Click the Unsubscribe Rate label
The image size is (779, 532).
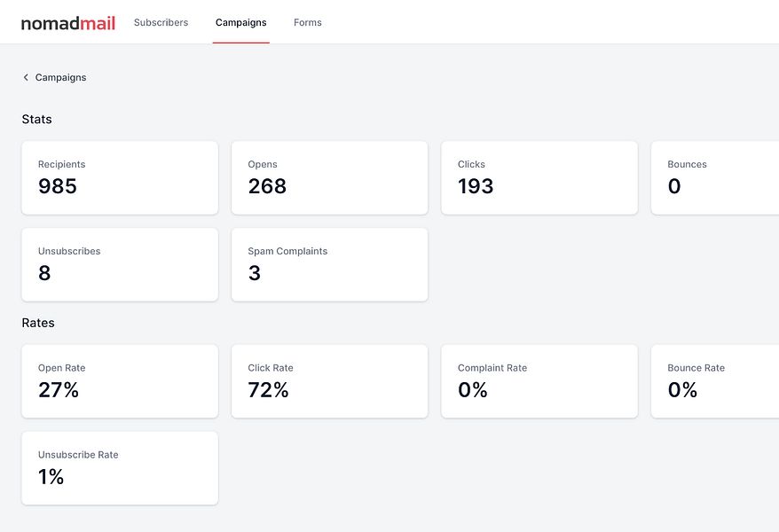pyautogui.click(x=78, y=455)
